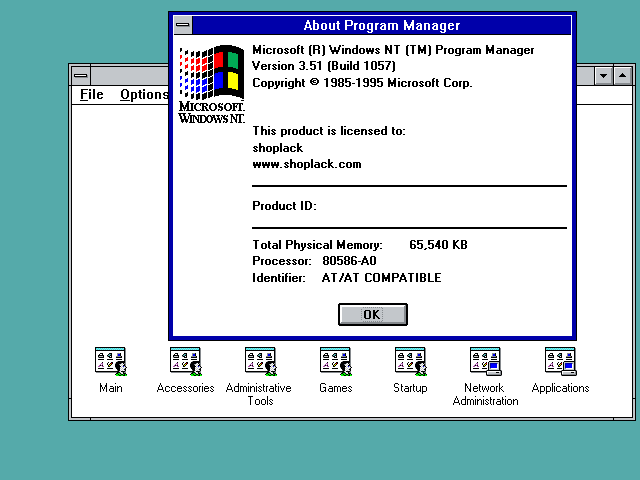
Task: Minimize Program Manager with down-arrow button
Action: 603,76
